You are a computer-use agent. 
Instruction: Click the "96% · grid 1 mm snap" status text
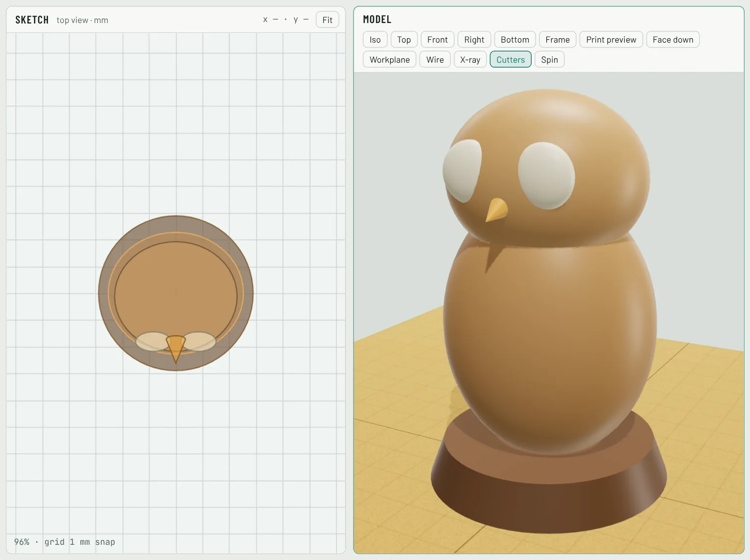(65, 542)
